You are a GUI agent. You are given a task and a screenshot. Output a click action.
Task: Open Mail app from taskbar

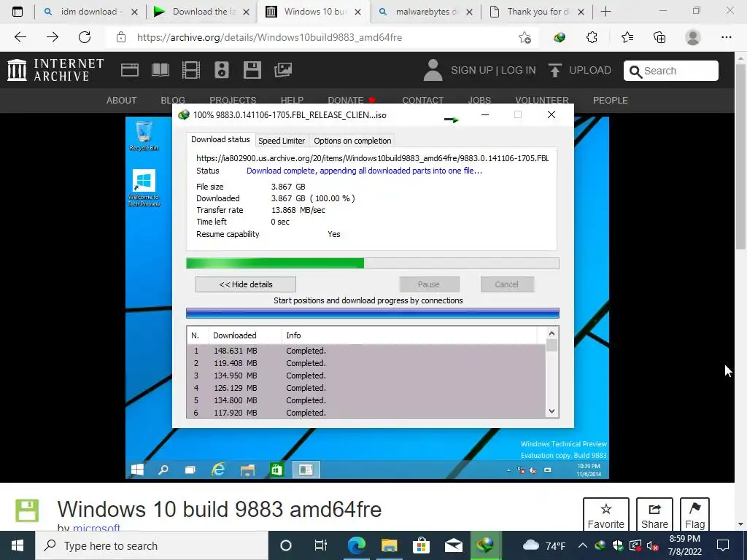(x=453, y=545)
